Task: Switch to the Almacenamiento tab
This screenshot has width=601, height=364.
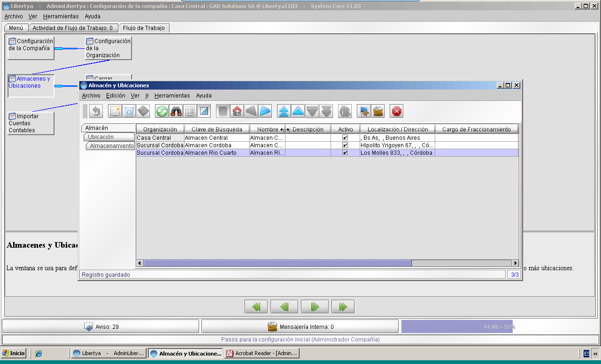Action: coord(111,146)
